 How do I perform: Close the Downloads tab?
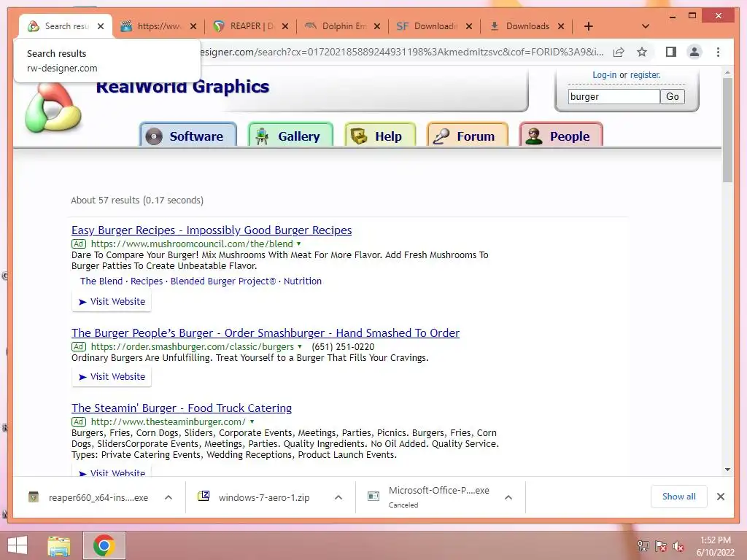point(561,26)
